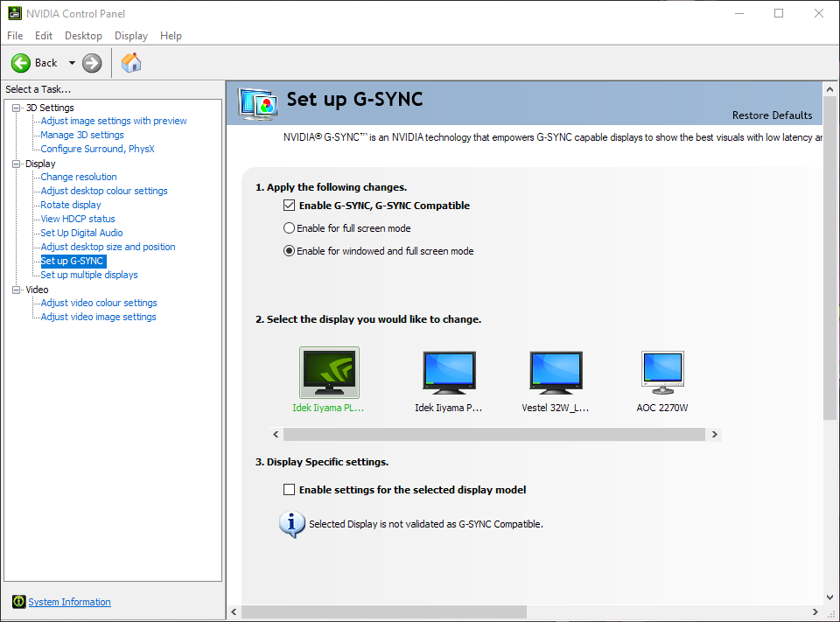Image resolution: width=840 pixels, height=622 pixels.
Task: Select the Vestel 32W_L display
Action: coord(556,381)
